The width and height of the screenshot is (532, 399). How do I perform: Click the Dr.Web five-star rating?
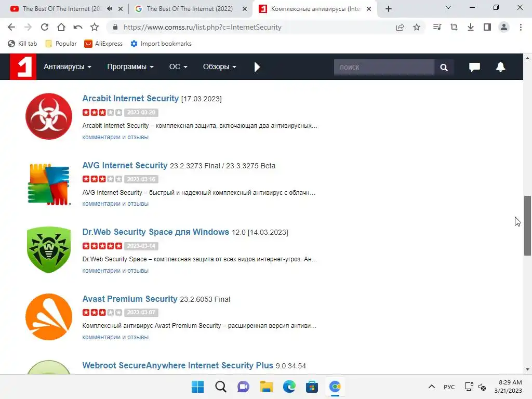click(102, 246)
